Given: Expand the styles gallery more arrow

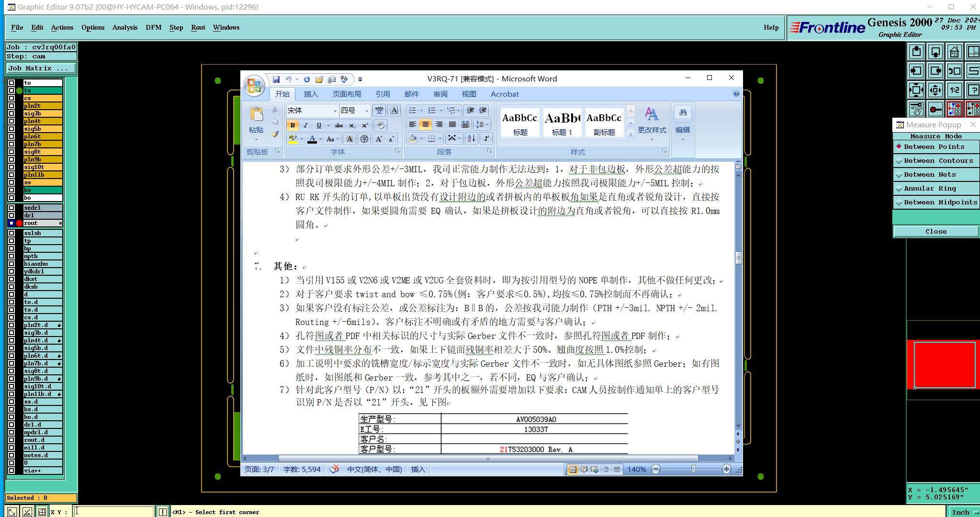Looking at the screenshot, I should [631, 135].
